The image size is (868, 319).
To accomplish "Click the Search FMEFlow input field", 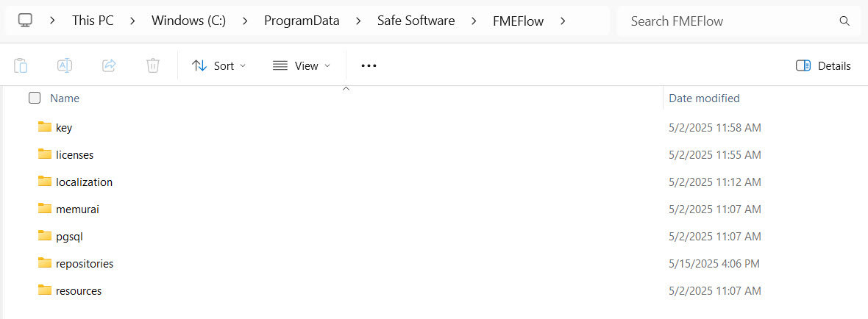I will [x=728, y=21].
